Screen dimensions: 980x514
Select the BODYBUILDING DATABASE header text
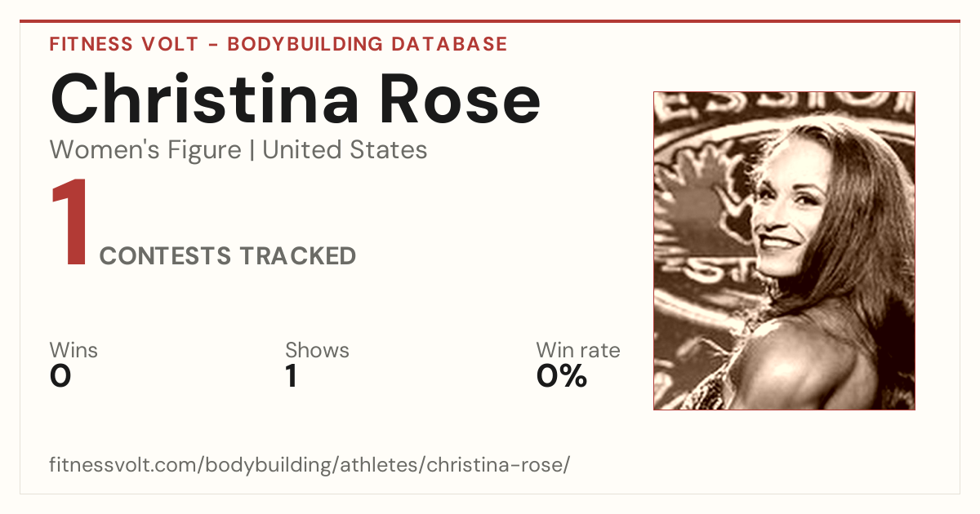367,44
